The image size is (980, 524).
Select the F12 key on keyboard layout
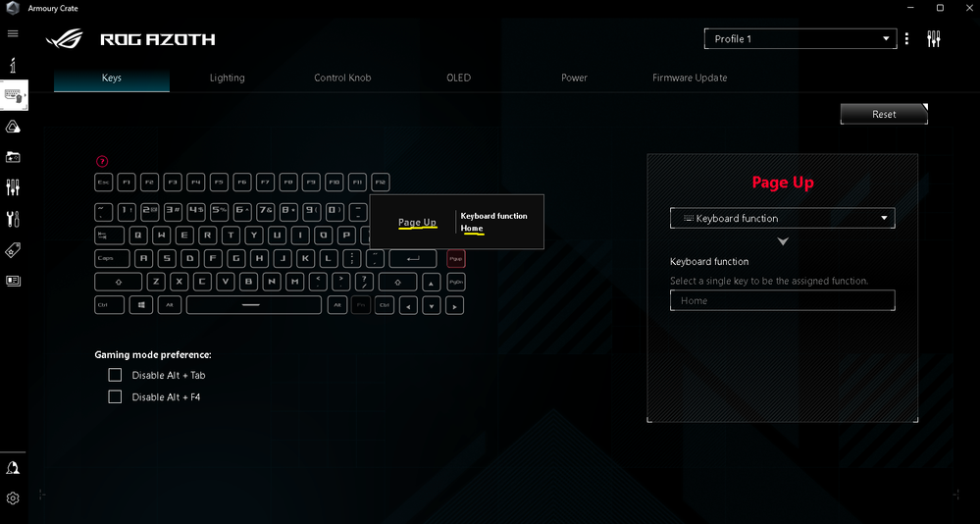(380, 183)
